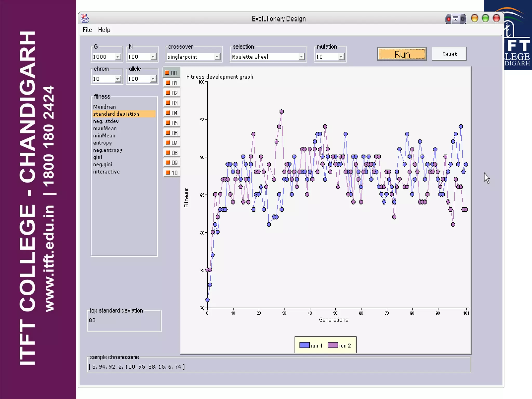This screenshot has width=532, height=399.
Task: Click the yellow minimize window button
Action: point(474,18)
